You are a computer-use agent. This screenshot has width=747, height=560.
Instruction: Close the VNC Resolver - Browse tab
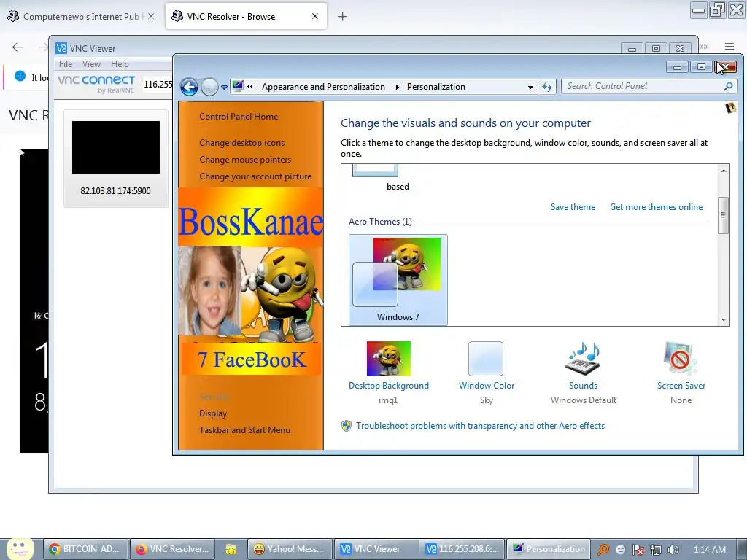315,16
